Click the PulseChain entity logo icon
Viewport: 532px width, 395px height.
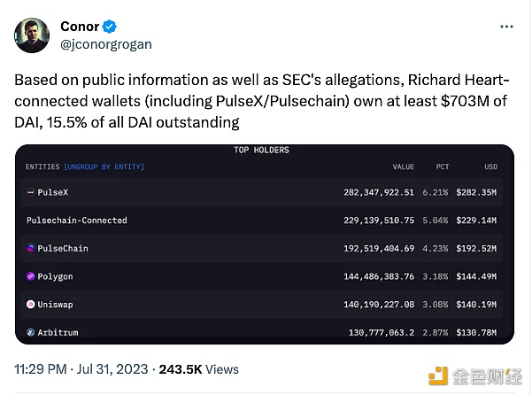(x=30, y=248)
